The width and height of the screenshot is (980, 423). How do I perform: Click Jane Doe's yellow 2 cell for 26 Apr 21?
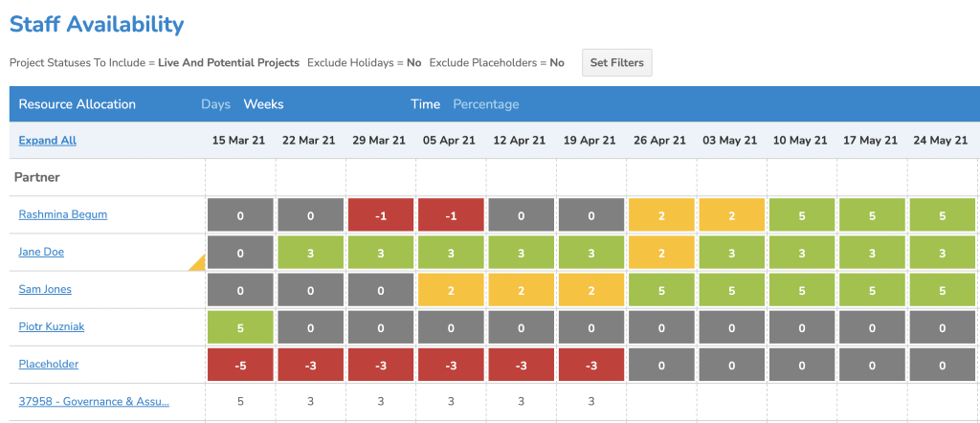[661, 253]
